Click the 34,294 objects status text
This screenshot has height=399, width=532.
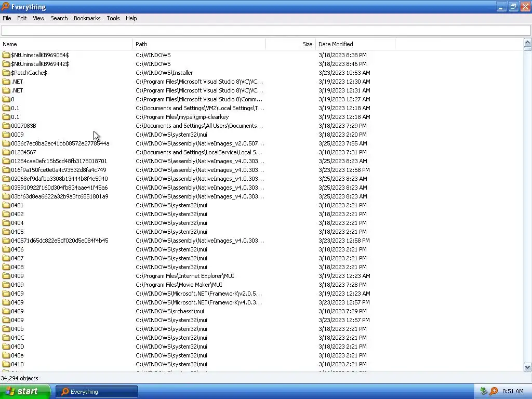tap(20, 378)
